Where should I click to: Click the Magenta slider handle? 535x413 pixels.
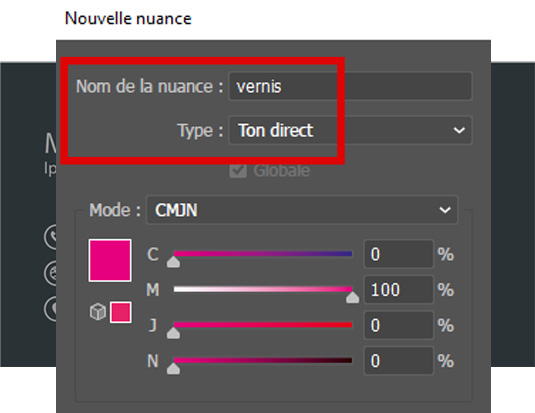click(352, 297)
